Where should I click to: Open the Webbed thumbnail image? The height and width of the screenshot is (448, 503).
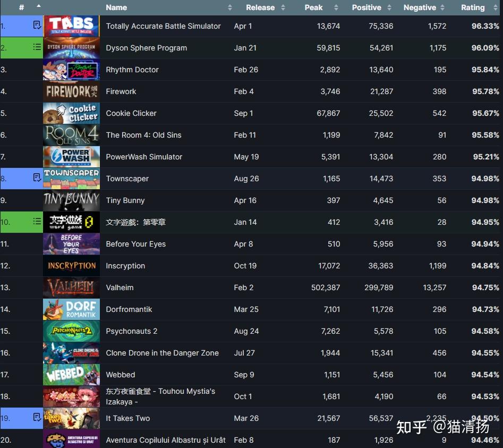pyautogui.click(x=71, y=375)
